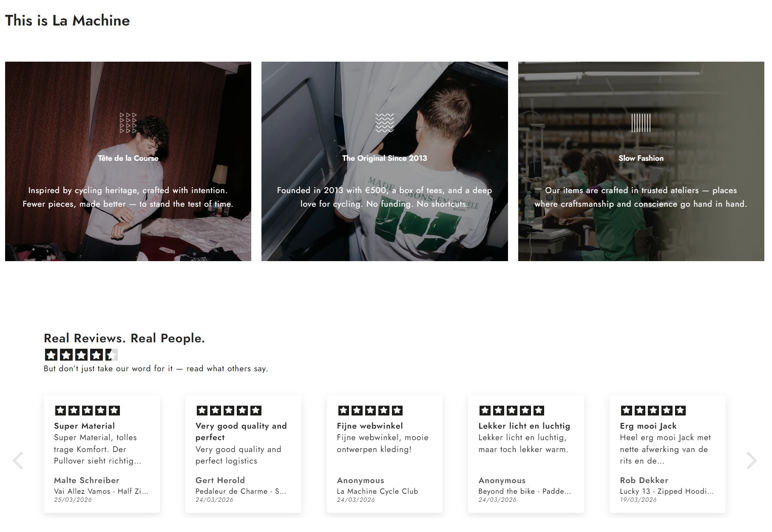Click the waves icon above The Original Since 2013
This screenshot has width=772, height=532.
[x=385, y=124]
